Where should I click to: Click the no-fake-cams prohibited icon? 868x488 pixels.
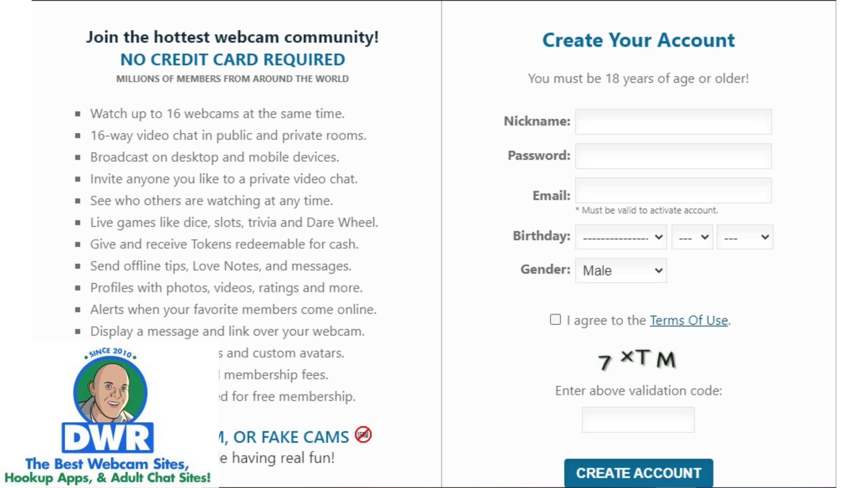(363, 435)
